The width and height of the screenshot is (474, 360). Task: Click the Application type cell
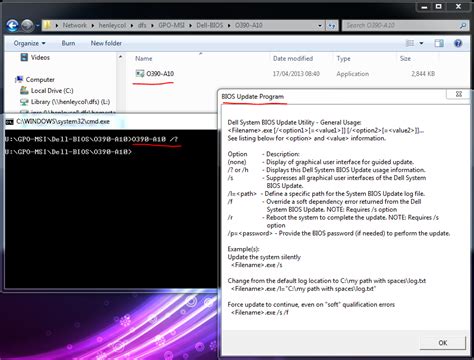[353, 74]
